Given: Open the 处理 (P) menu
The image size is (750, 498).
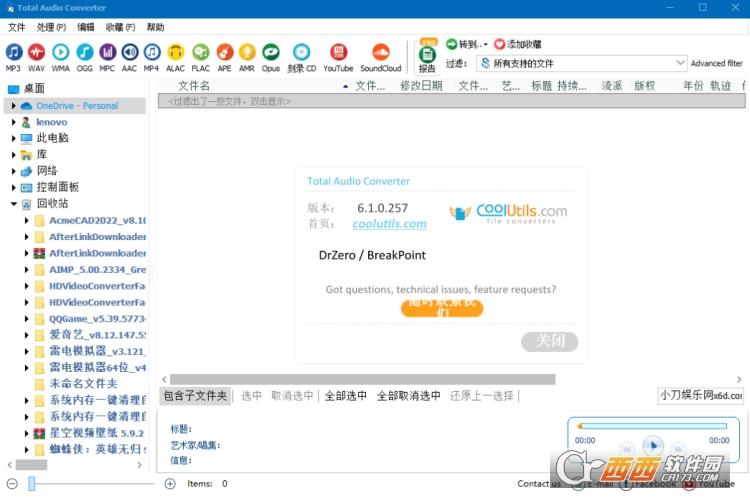Looking at the screenshot, I should tap(51, 27).
